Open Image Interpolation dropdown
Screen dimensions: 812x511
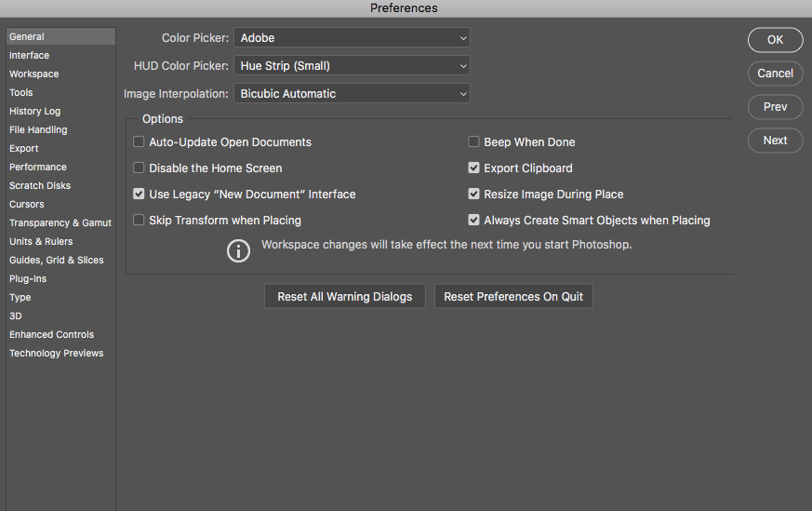pos(352,94)
